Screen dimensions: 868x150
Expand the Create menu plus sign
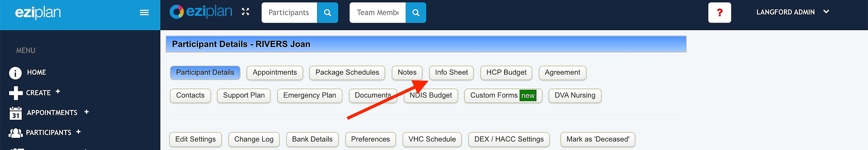pos(58,91)
